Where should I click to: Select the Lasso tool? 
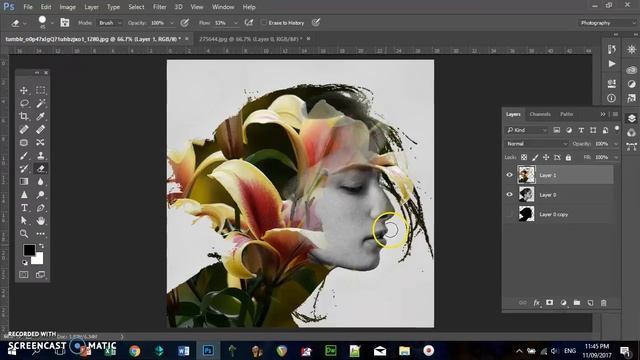pos(24,103)
